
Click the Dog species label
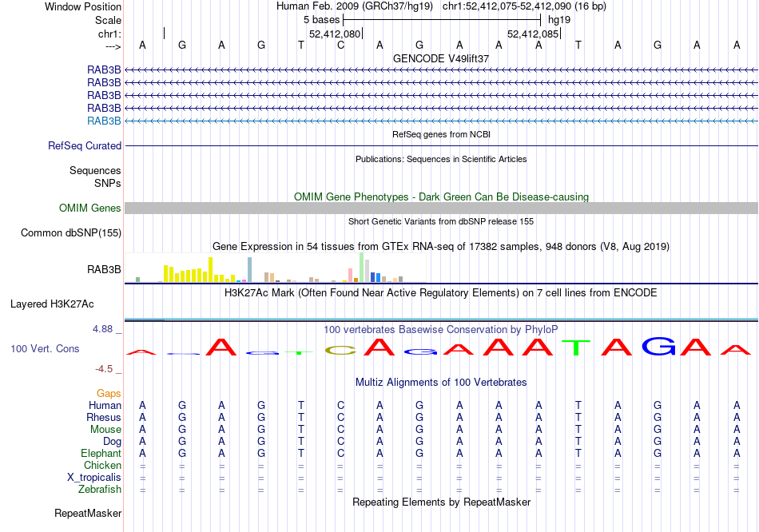pyautogui.click(x=112, y=442)
